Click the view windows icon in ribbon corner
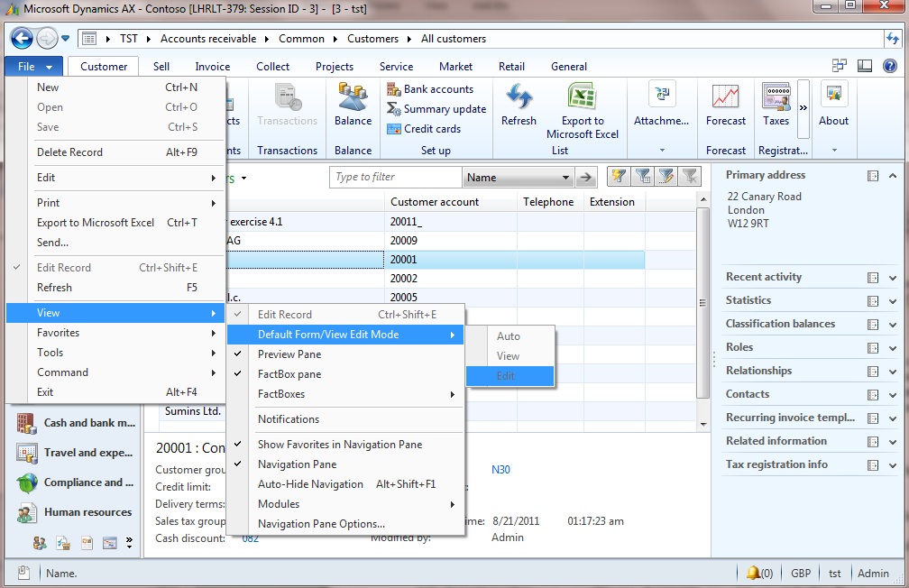Image resolution: width=909 pixels, height=588 pixels. 839,66
